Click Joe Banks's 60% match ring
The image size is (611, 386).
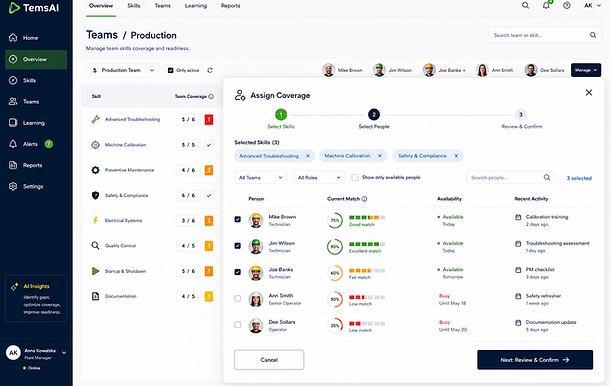(x=335, y=273)
